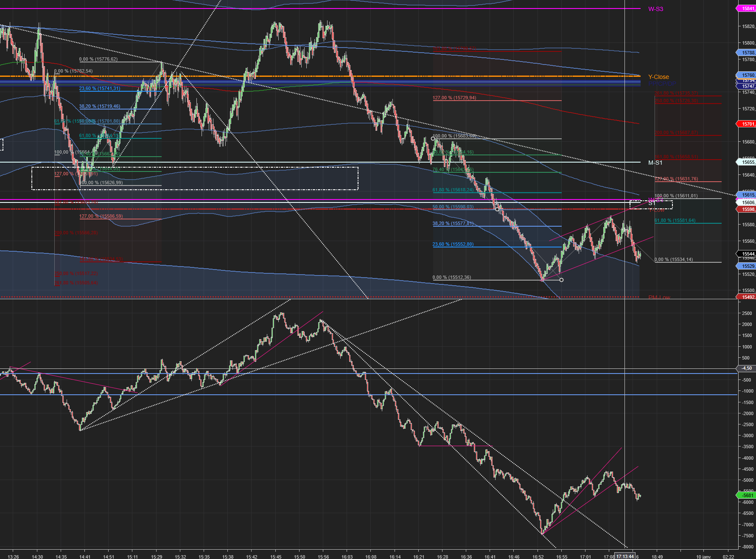This screenshot has height=559, width=756.
Task: Click the 15580 price scale label
Action: 748,225
